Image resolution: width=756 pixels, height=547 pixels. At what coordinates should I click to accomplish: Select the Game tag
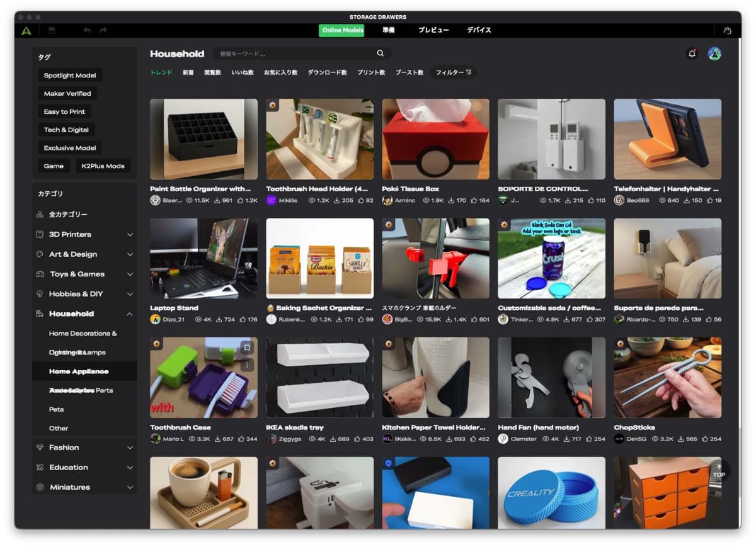54,166
